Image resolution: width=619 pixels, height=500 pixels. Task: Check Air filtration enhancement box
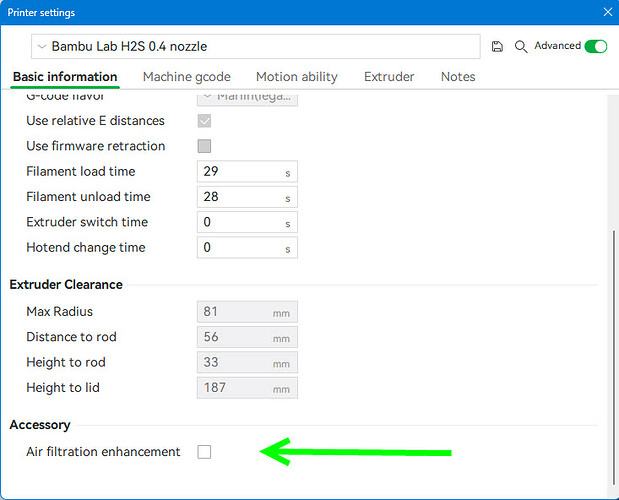204,452
